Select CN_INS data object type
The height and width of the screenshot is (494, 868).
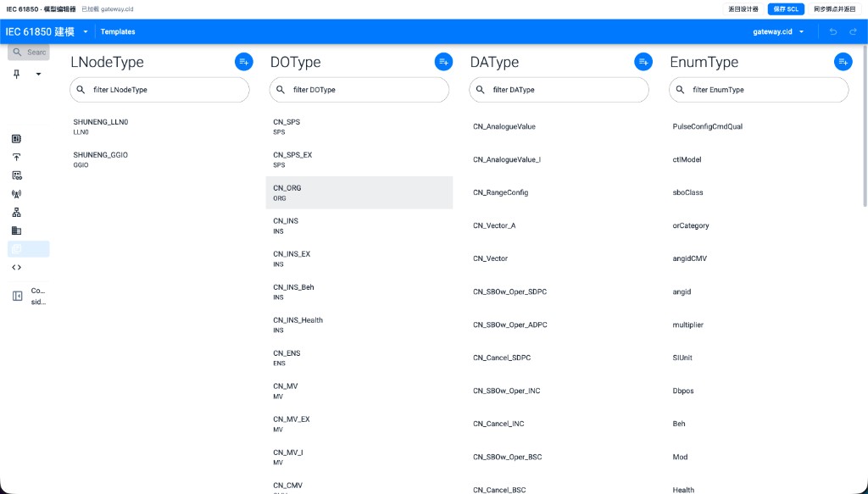[x=359, y=225]
